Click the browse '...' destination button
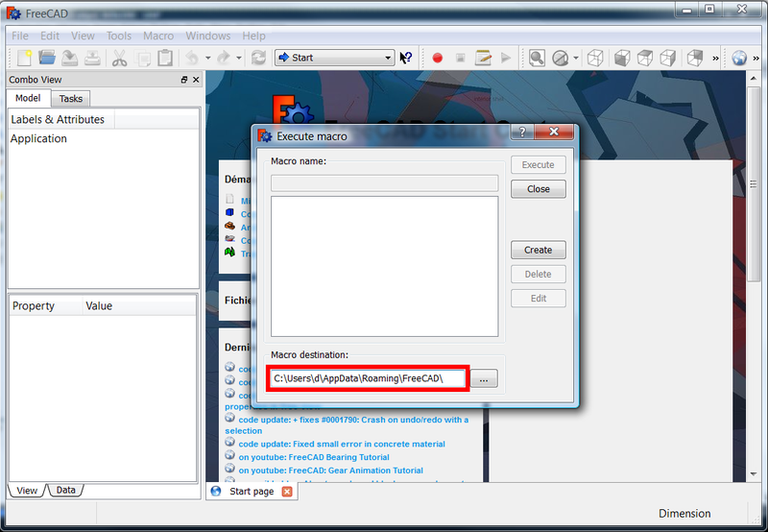The image size is (768, 532). pos(484,378)
